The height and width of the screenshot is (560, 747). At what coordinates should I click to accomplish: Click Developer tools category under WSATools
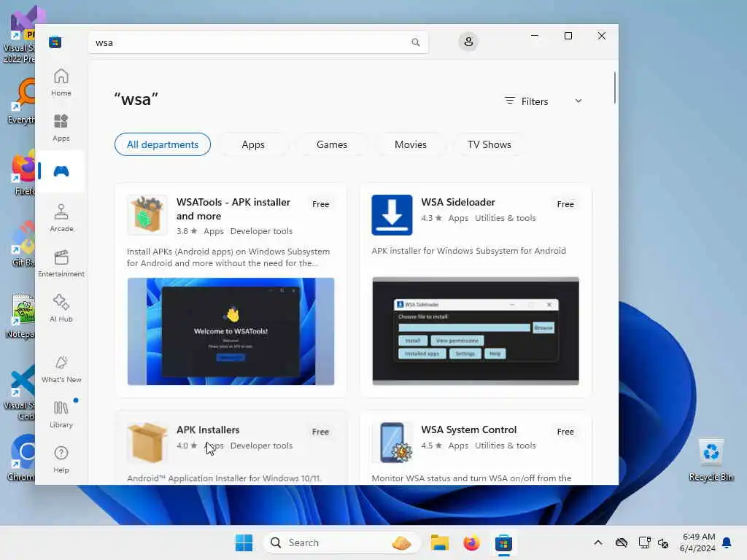(261, 231)
